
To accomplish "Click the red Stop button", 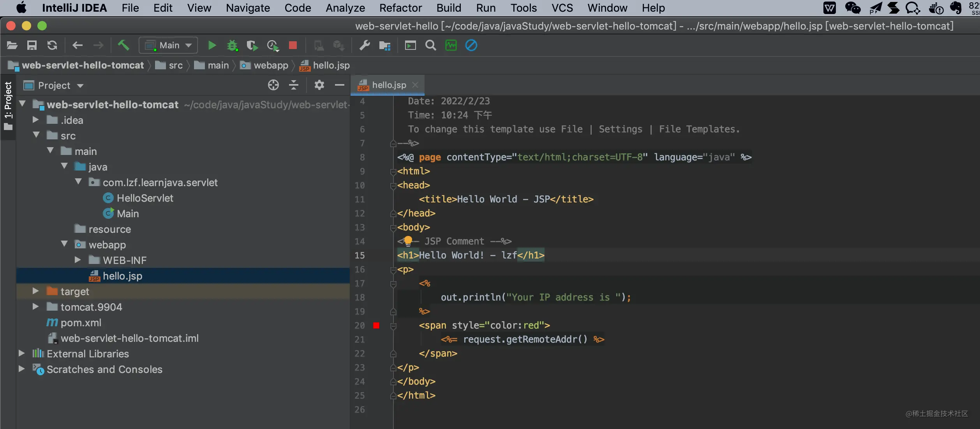I will (293, 46).
